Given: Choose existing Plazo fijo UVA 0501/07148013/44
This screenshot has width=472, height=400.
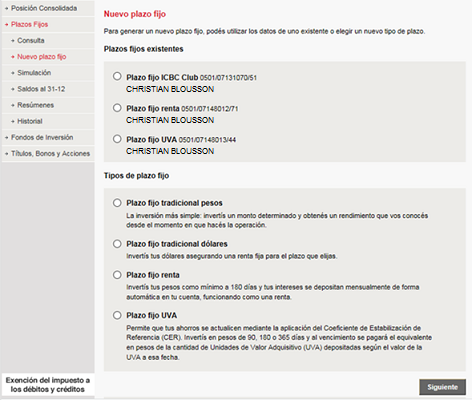Looking at the screenshot, I should tap(117, 139).
